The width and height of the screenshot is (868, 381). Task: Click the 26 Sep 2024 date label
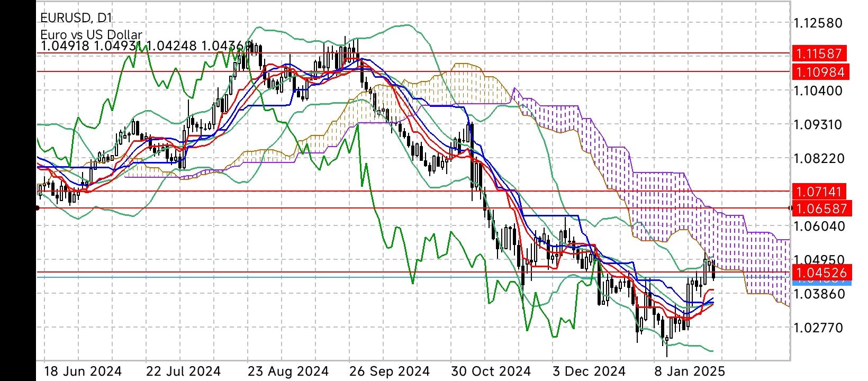(x=390, y=371)
